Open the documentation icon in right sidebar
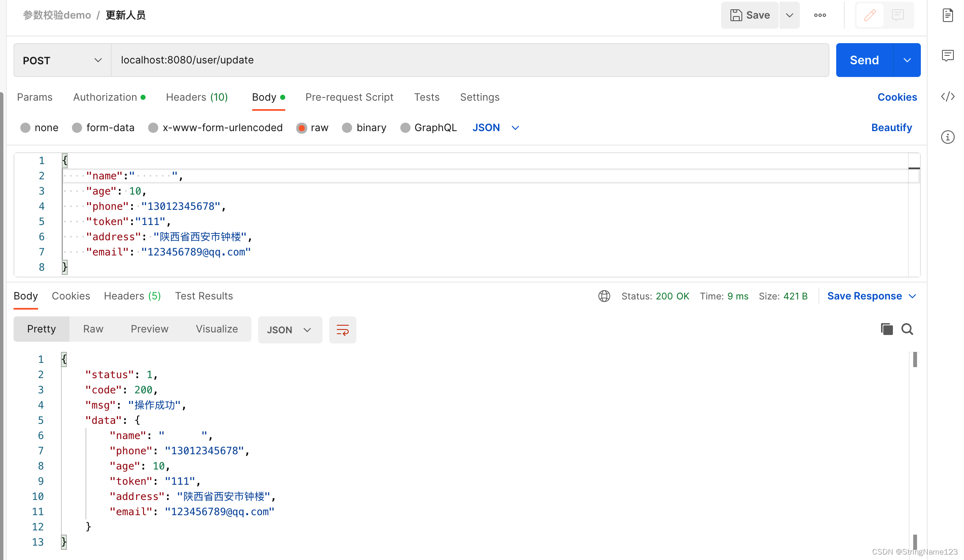 (x=947, y=15)
